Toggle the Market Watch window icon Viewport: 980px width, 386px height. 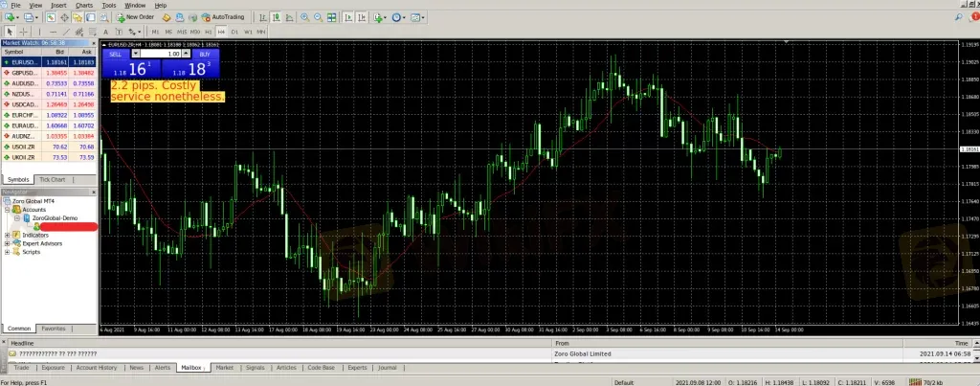tap(51, 17)
